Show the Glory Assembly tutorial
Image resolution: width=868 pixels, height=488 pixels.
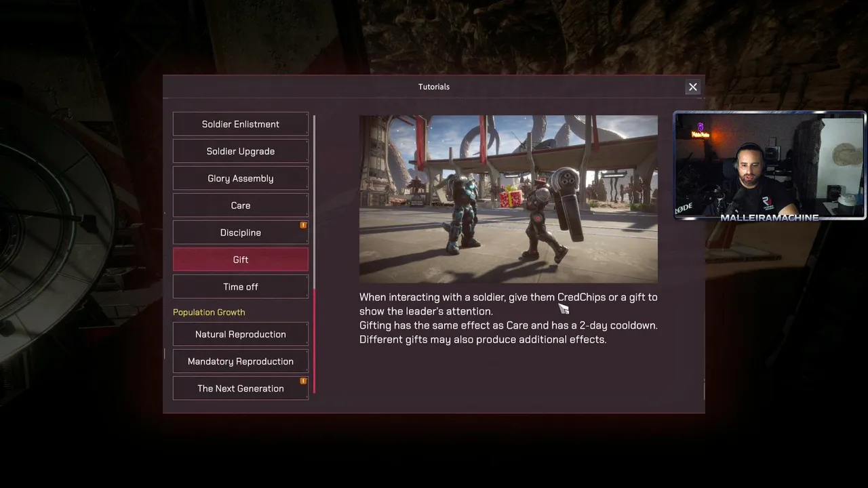point(241,178)
